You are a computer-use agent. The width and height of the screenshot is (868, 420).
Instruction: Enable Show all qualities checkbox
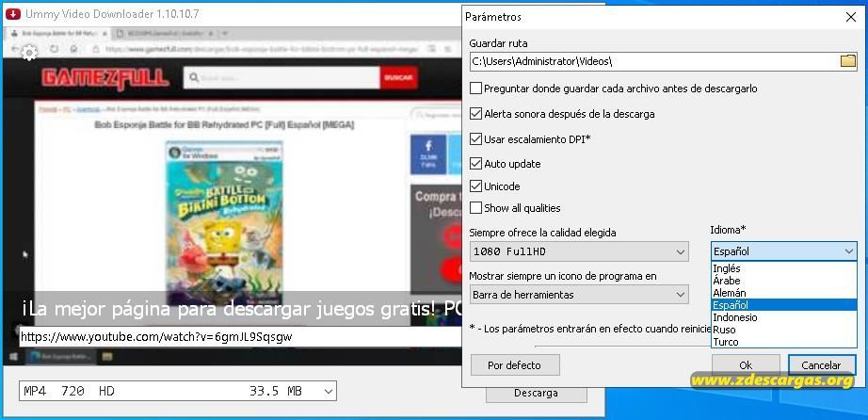(x=475, y=208)
